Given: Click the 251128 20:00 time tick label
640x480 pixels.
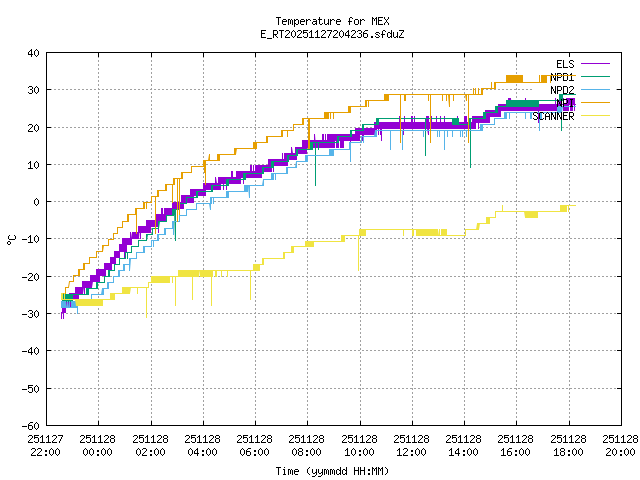Looking at the screenshot, I should click(x=620, y=444).
